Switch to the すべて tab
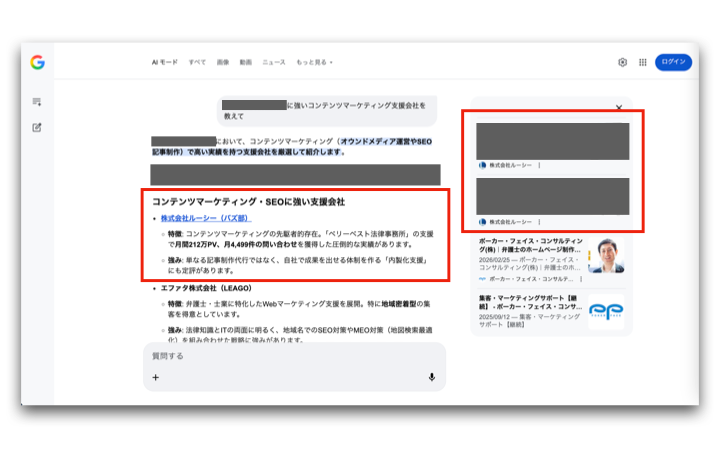Image resolution: width=720 pixels, height=450 pixels. tap(197, 62)
